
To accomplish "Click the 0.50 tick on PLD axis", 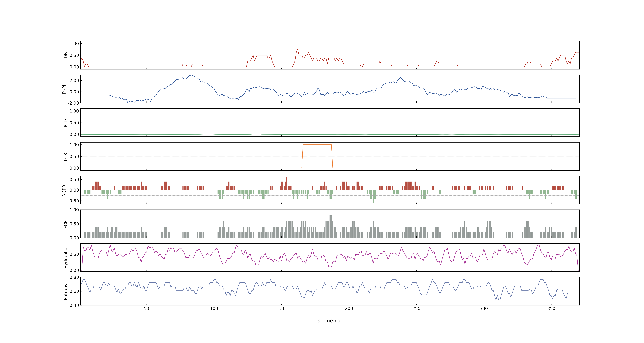I will coord(74,123).
